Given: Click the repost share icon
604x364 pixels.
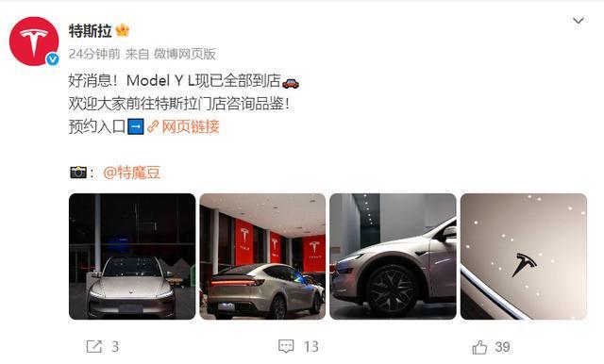Looking at the screenshot, I should [94, 347].
